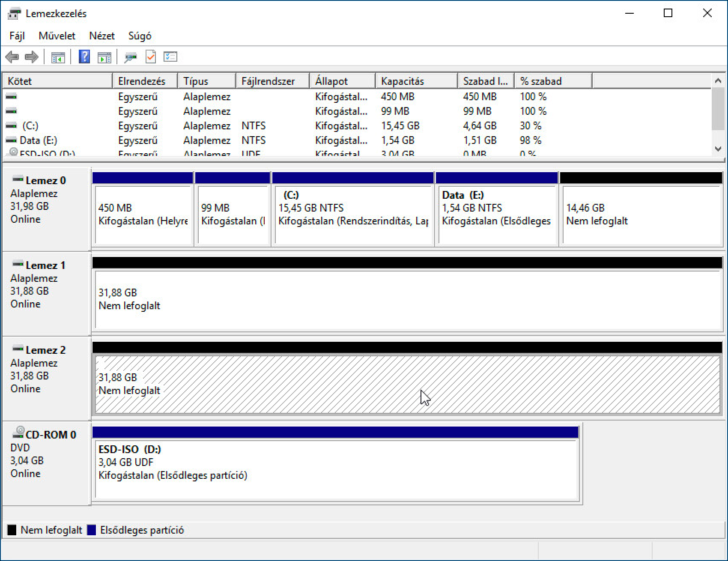Open Help via the question-mark icon
Viewport: 728px width, 561px height.
click(84, 57)
